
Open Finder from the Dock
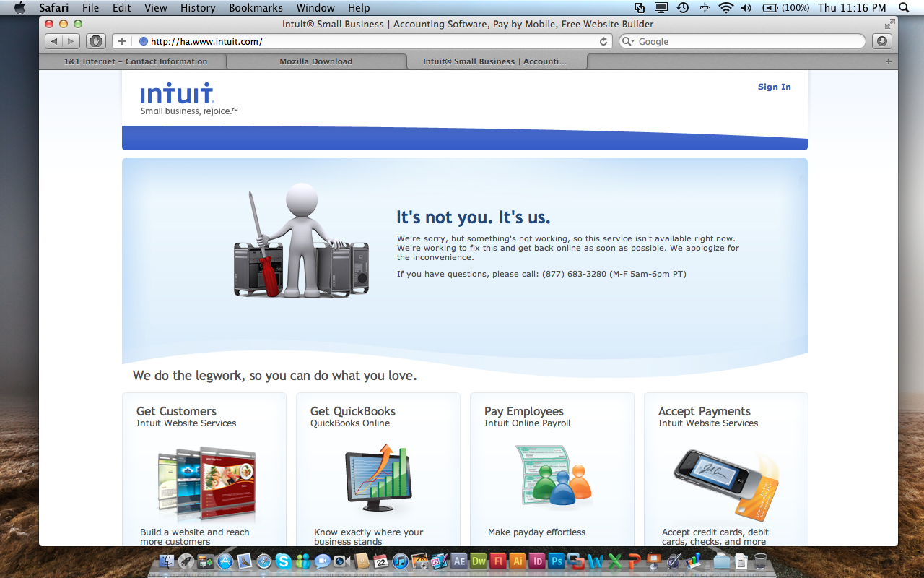167,561
